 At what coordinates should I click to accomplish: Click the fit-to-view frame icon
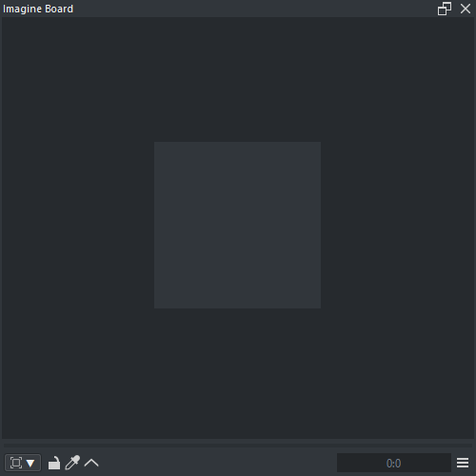(16, 463)
